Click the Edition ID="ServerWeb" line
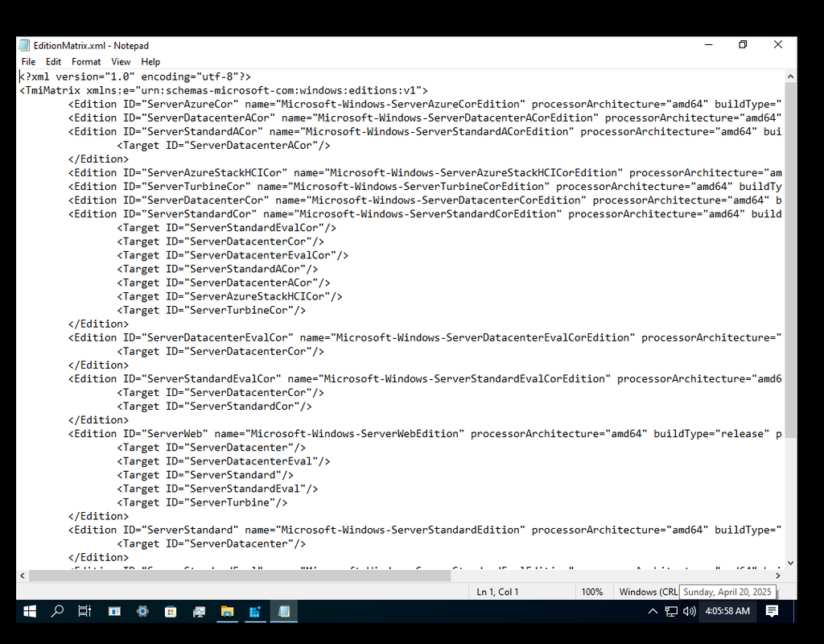Screen dimensions: 824x644 [425, 434]
